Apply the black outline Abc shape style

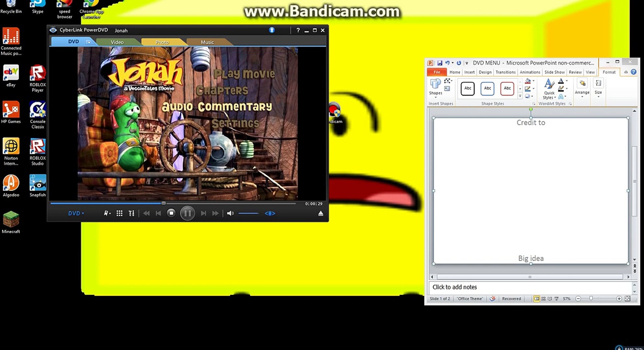pyautogui.click(x=468, y=88)
